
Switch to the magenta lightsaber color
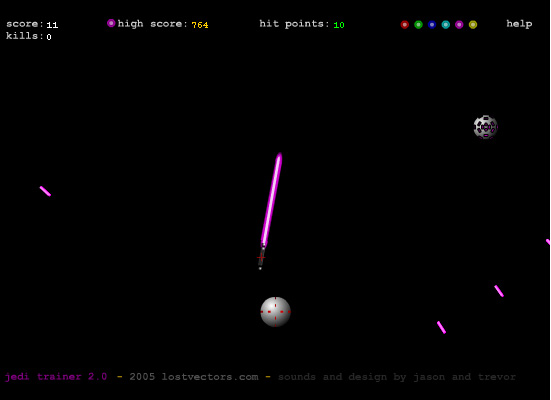(459, 25)
